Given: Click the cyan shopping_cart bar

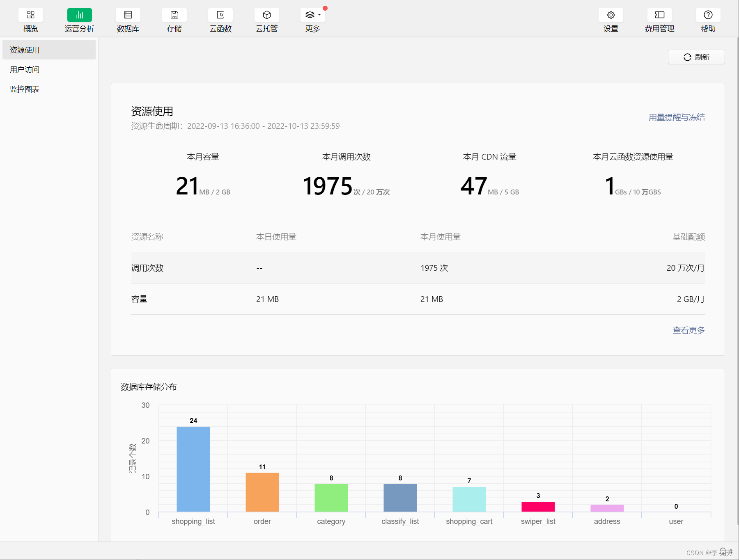Looking at the screenshot, I should click(x=469, y=499).
